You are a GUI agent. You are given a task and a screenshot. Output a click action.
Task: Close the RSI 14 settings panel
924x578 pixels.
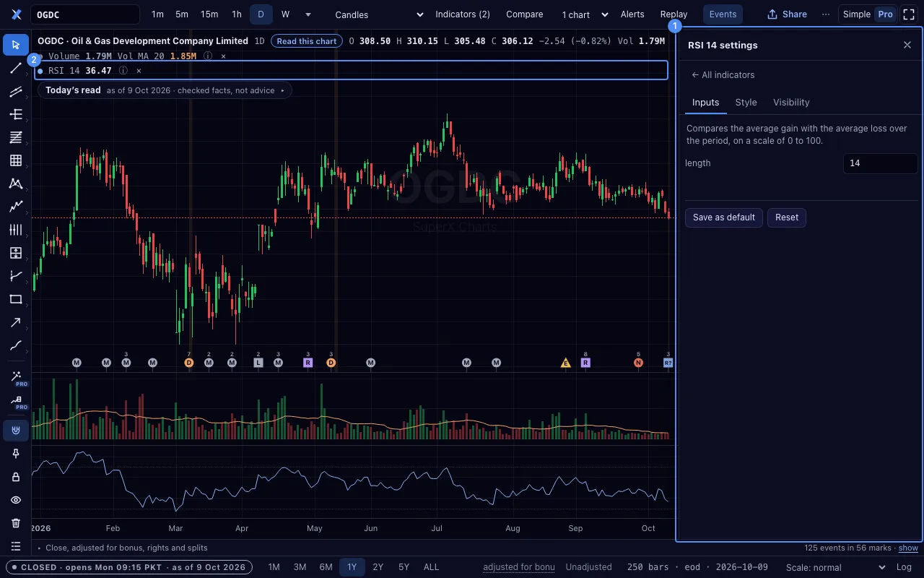[907, 45]
